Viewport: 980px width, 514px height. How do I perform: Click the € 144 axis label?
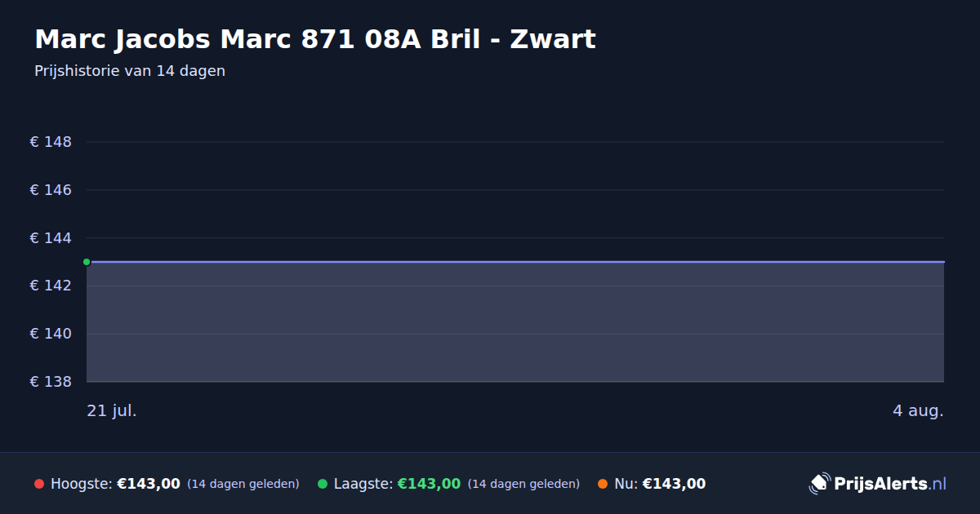(x=51, y=238)
